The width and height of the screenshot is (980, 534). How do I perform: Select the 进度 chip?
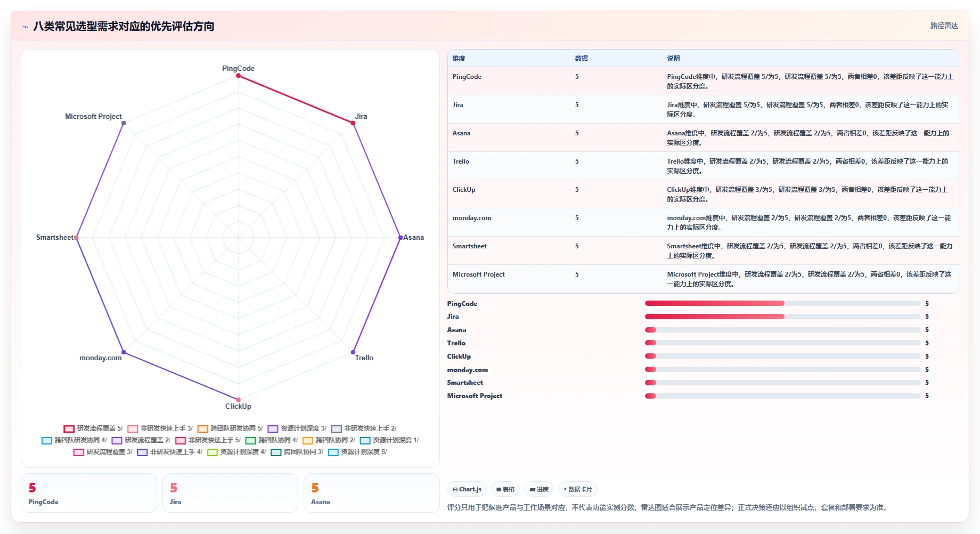539,489
